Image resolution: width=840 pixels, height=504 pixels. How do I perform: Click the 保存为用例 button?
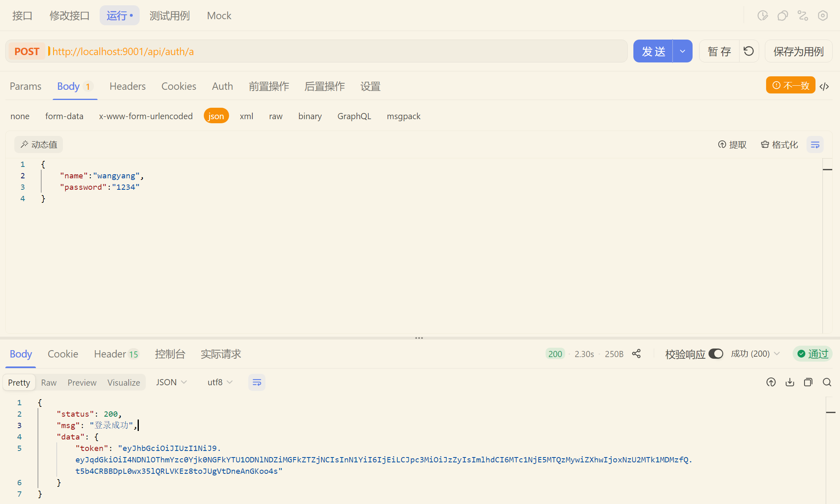point(798,51)
